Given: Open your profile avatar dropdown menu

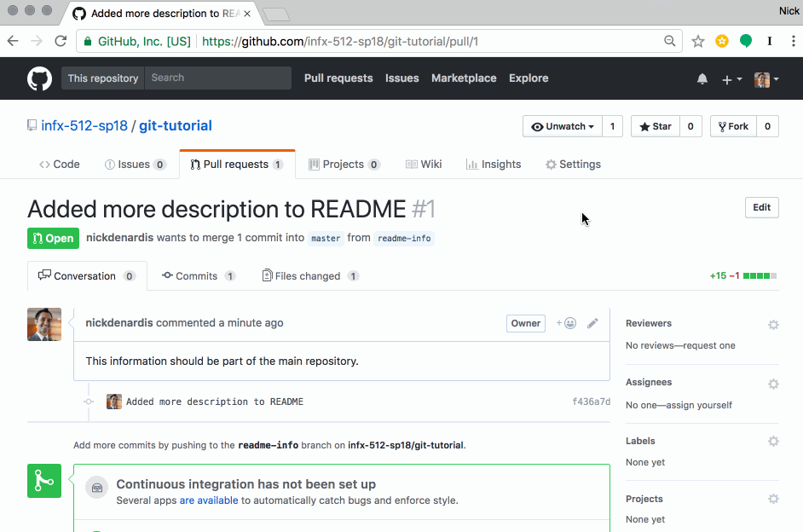Looking at the screenshot, I should (765, 78).
